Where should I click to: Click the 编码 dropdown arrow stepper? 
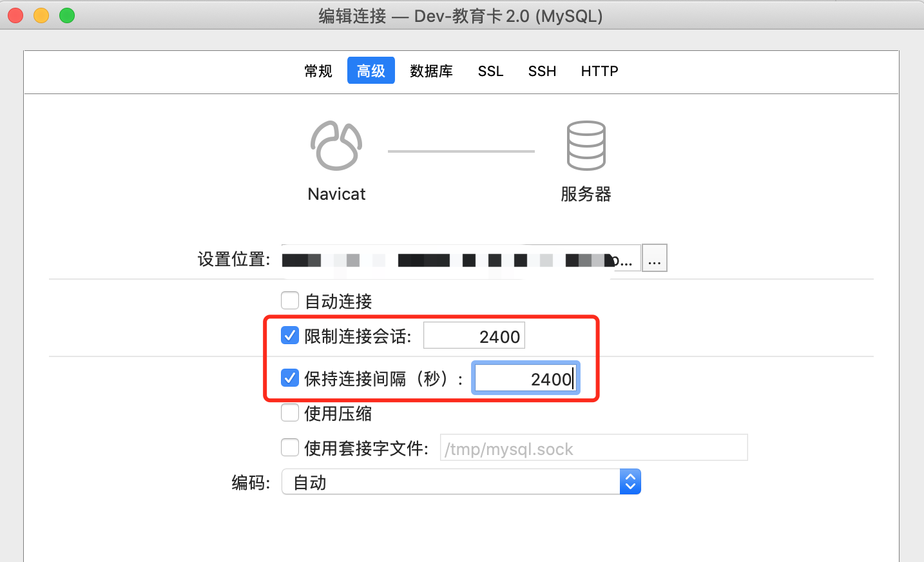(x=630, y=481)
